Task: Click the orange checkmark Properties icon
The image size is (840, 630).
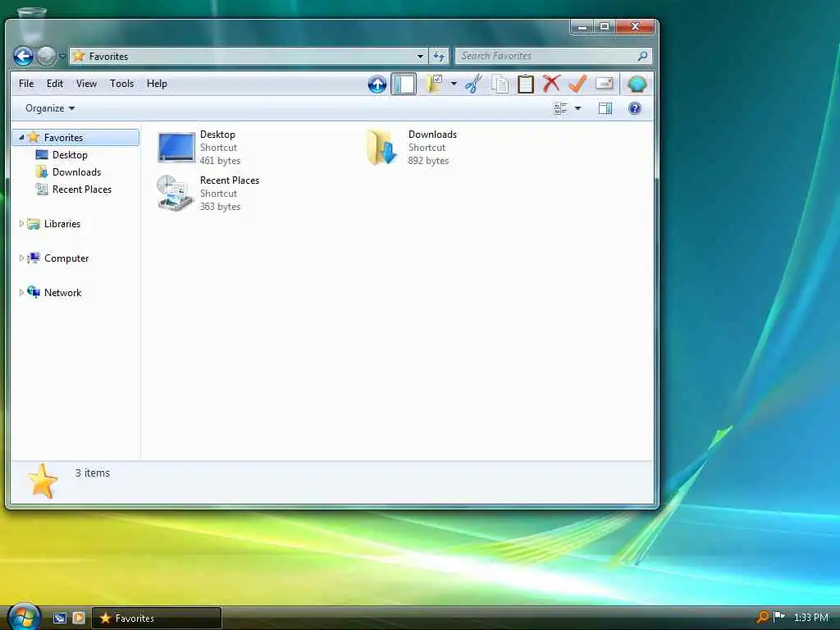Action: point(577,84)
